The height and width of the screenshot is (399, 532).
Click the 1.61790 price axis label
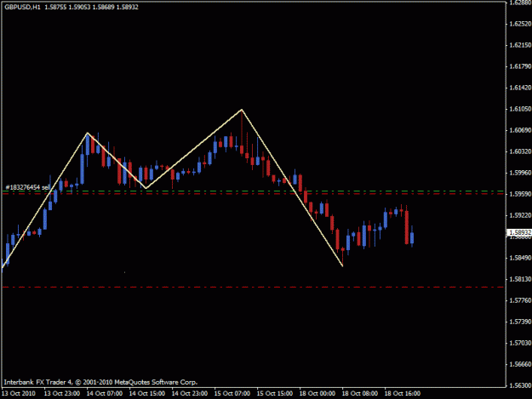(x=520, y=66)
